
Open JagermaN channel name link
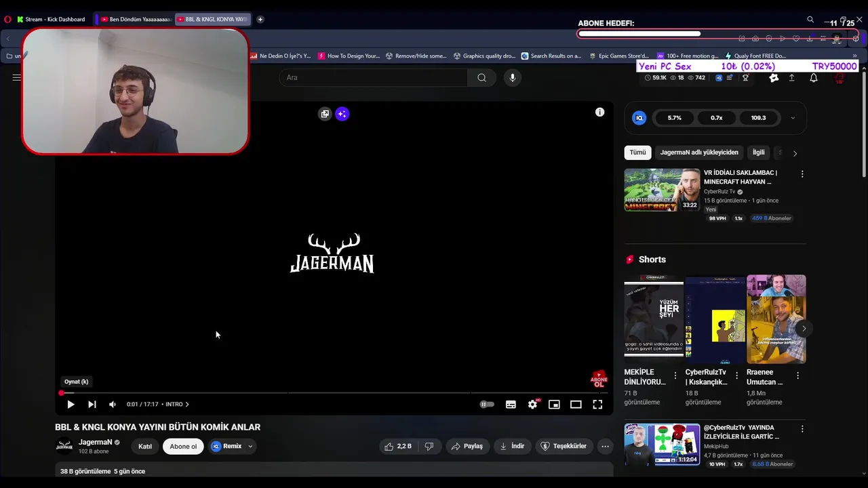(x=95, y=442)
